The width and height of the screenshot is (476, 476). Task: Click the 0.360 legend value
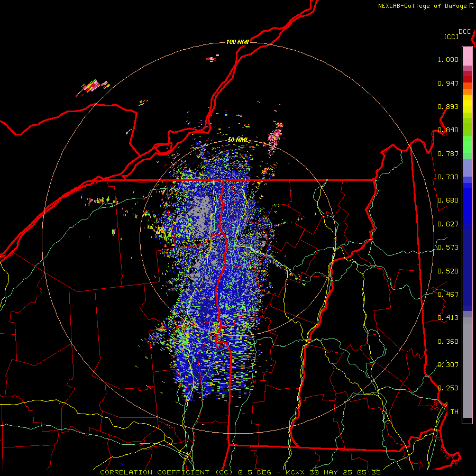click(448, 342)
